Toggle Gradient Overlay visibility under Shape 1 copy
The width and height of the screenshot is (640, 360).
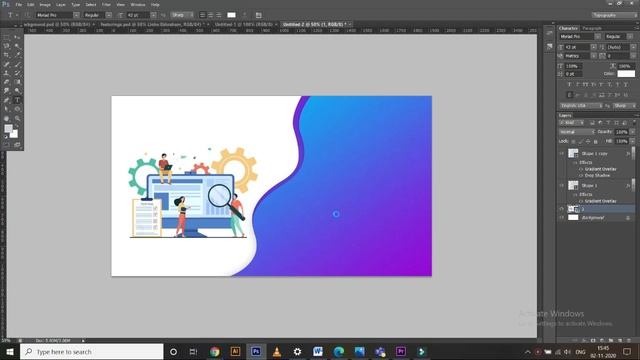(580, 169)
